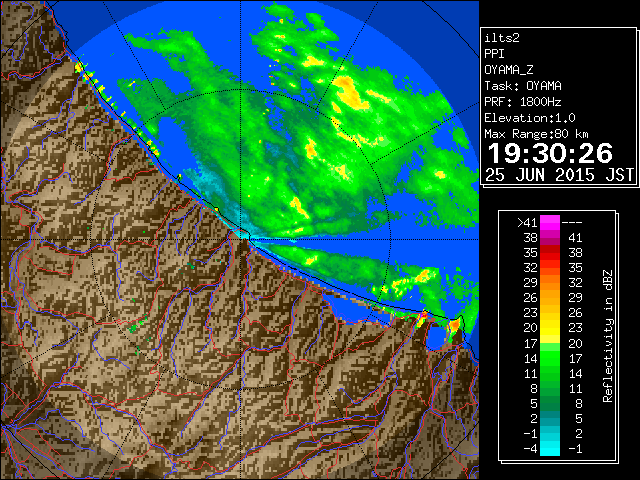
Task: Click the "OYAMA_Z" product name
Action: (x=509, y=70)
